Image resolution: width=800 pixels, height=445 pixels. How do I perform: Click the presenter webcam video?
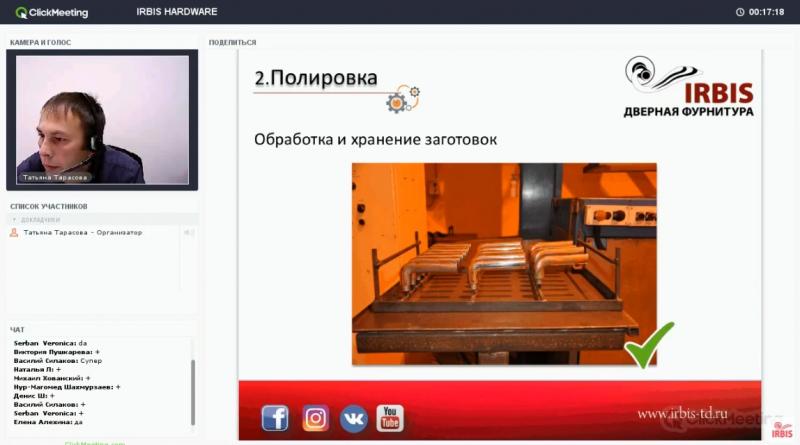102,119
